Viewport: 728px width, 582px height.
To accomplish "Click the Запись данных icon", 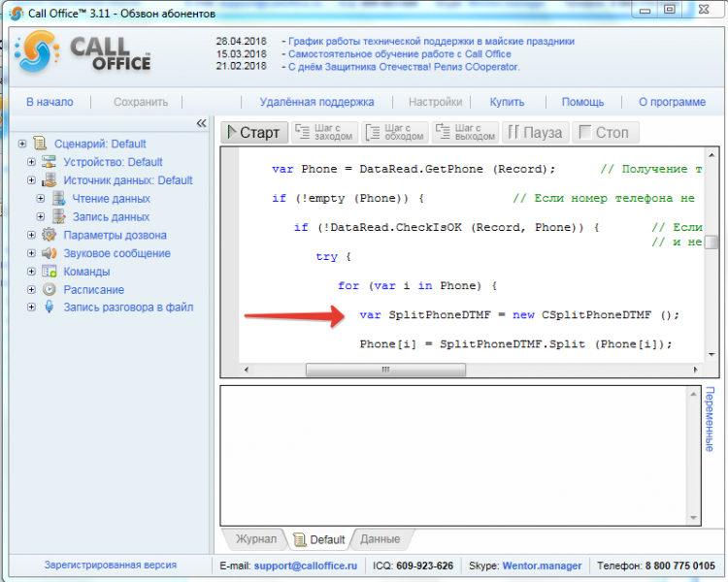I will pos(58,216).
